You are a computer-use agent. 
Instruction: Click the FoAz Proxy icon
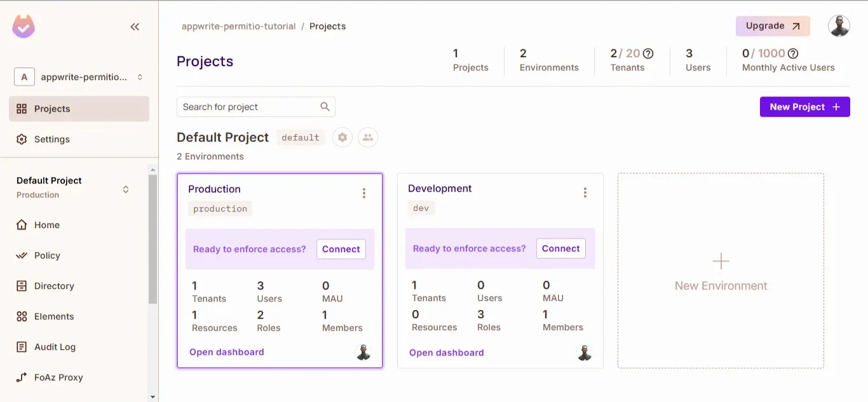22,377
